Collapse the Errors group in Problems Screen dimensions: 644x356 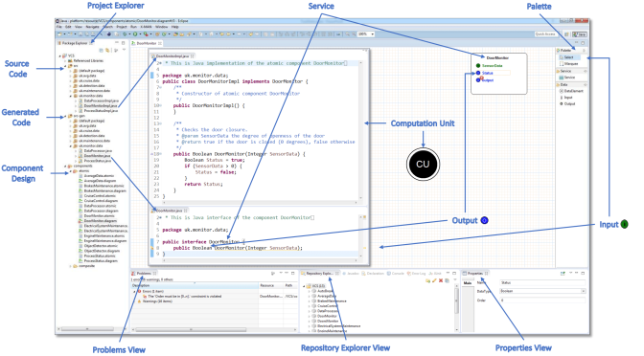tap(134, 291)
